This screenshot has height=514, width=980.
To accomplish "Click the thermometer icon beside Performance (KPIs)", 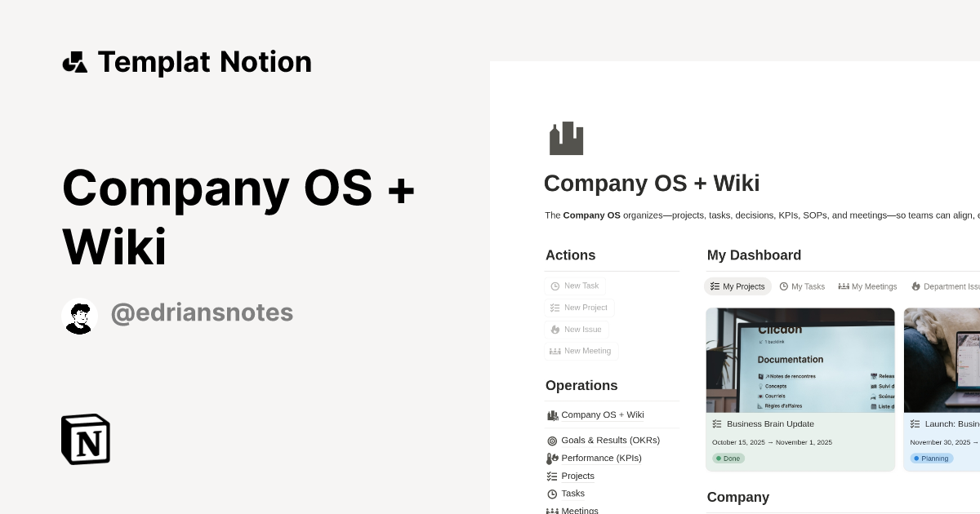I will pyautogui.click(x=552, y=458).
